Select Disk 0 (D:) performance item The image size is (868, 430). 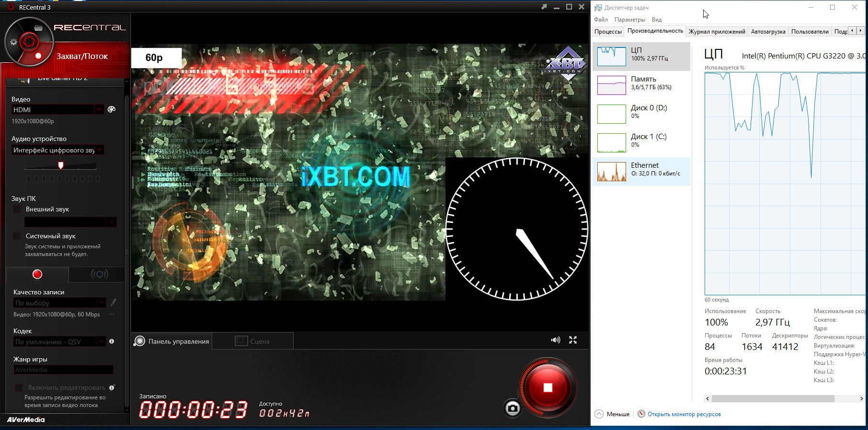coord(641,114)
